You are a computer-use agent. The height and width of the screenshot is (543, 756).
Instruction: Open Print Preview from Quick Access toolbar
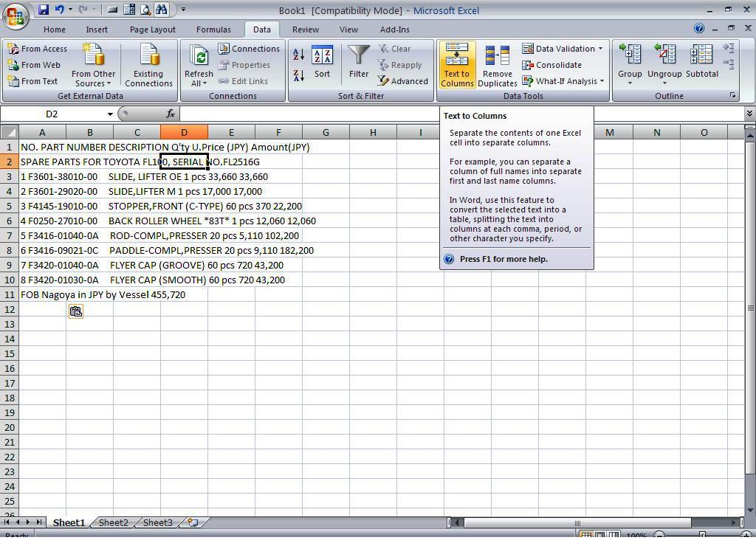coord(145,10)
